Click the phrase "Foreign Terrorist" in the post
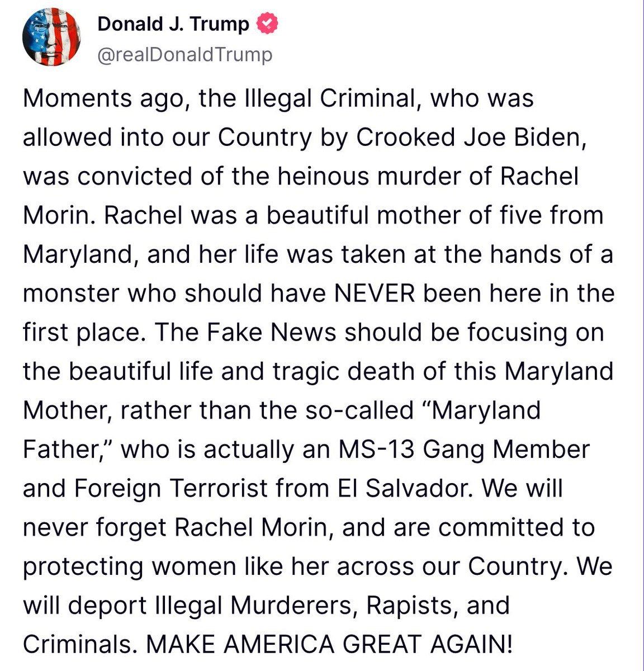Screen dimensions: 644x671 coord(171,489)
